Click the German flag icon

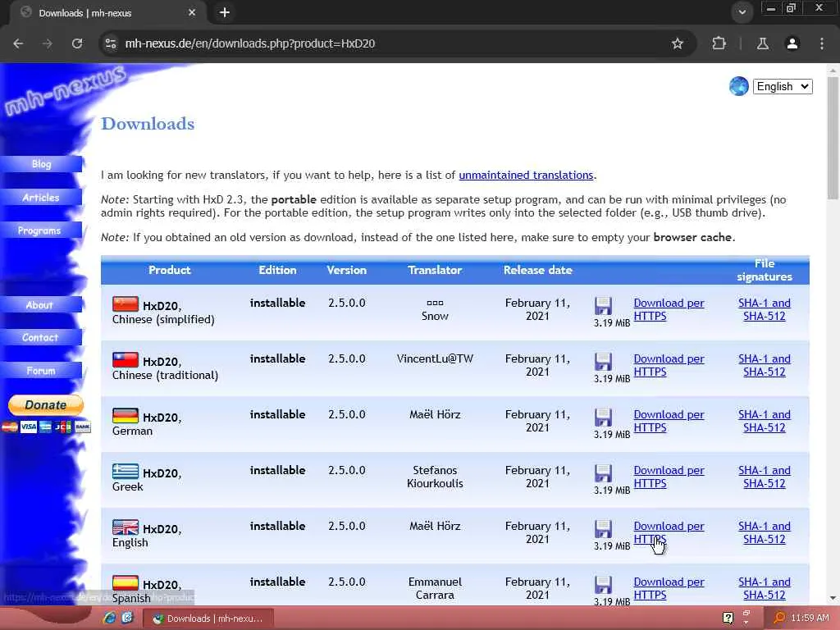[126, 416]
